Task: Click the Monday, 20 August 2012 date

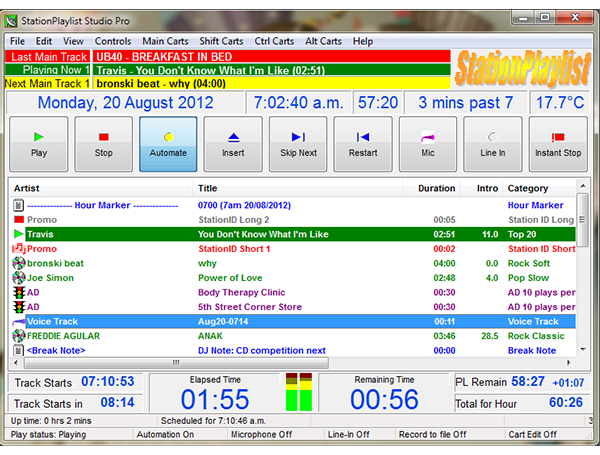Action: (126, 103)
